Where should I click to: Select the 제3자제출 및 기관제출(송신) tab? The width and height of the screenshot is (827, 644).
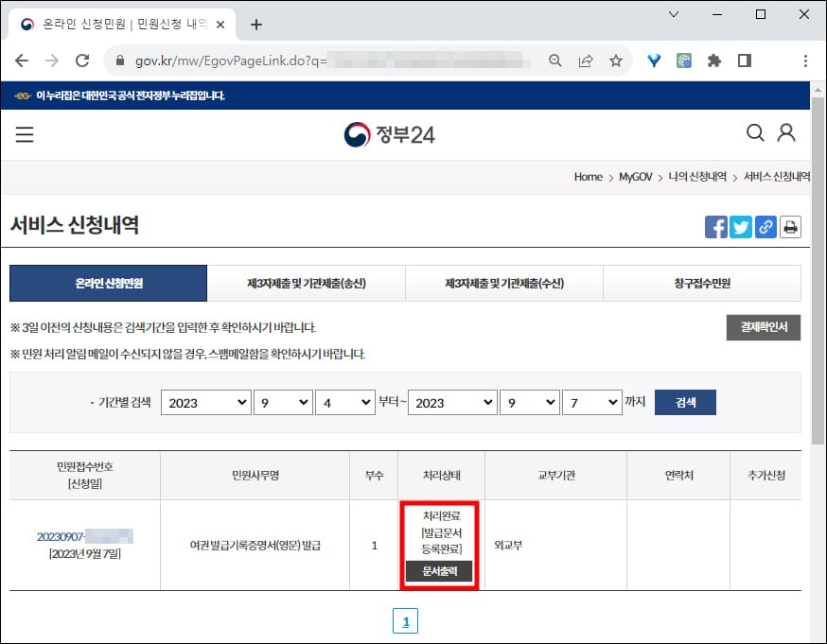click(305, 283)
